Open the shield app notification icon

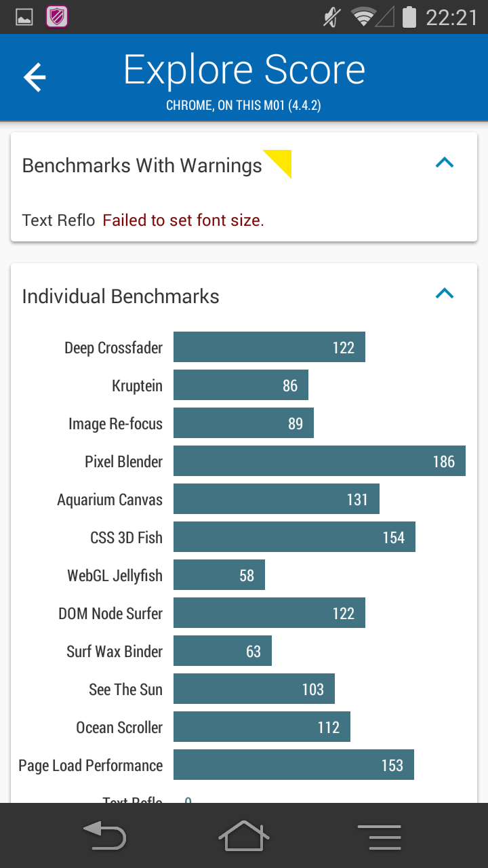[57, 17]
